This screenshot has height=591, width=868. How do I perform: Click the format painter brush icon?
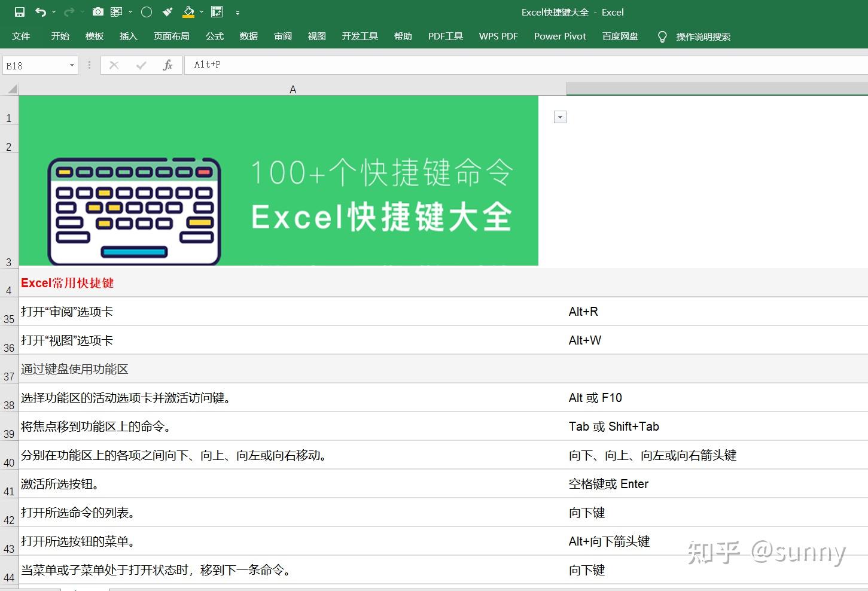[x=168, y=12]
